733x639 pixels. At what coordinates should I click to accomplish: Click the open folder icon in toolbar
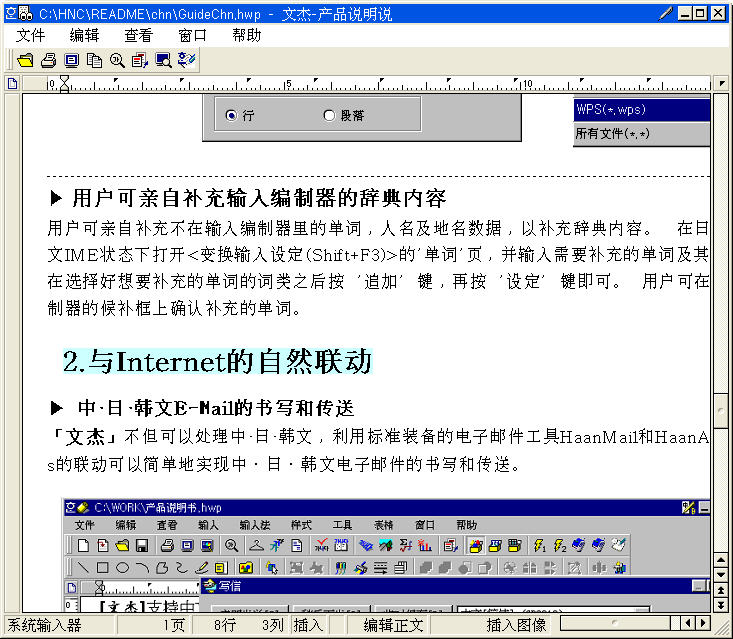(x=26, y=60)
